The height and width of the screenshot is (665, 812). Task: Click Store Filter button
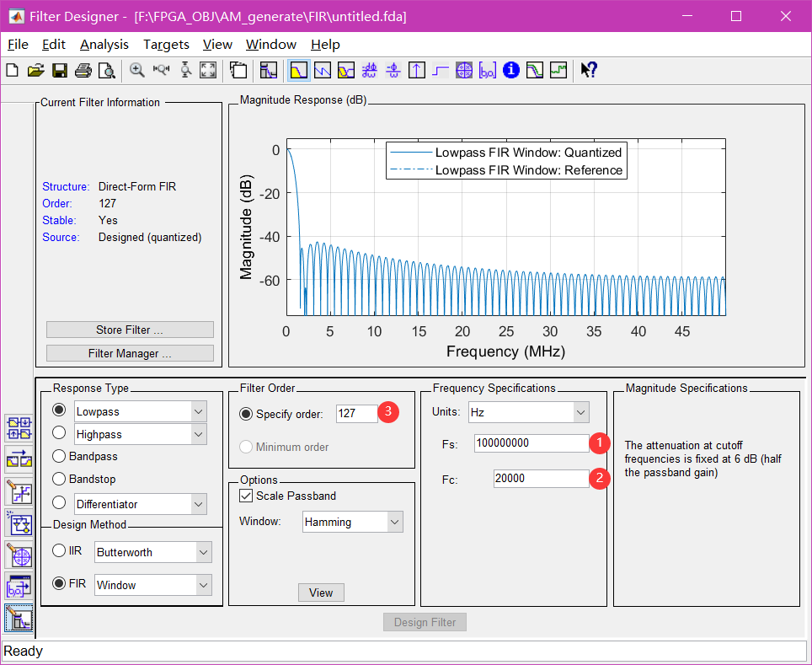point(130,330)
